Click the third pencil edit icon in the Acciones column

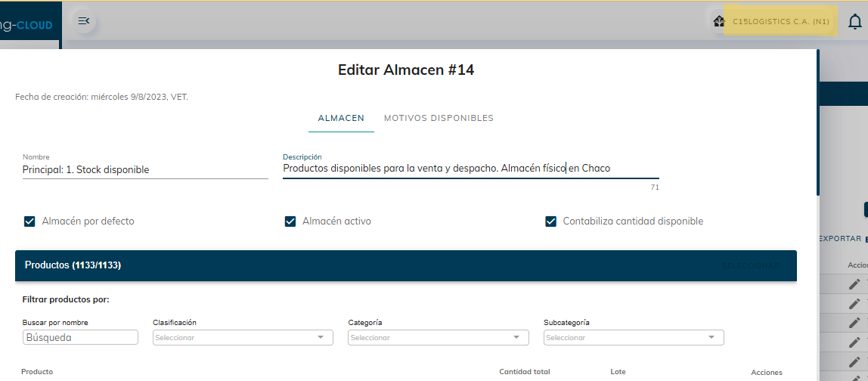pos(854,323)
